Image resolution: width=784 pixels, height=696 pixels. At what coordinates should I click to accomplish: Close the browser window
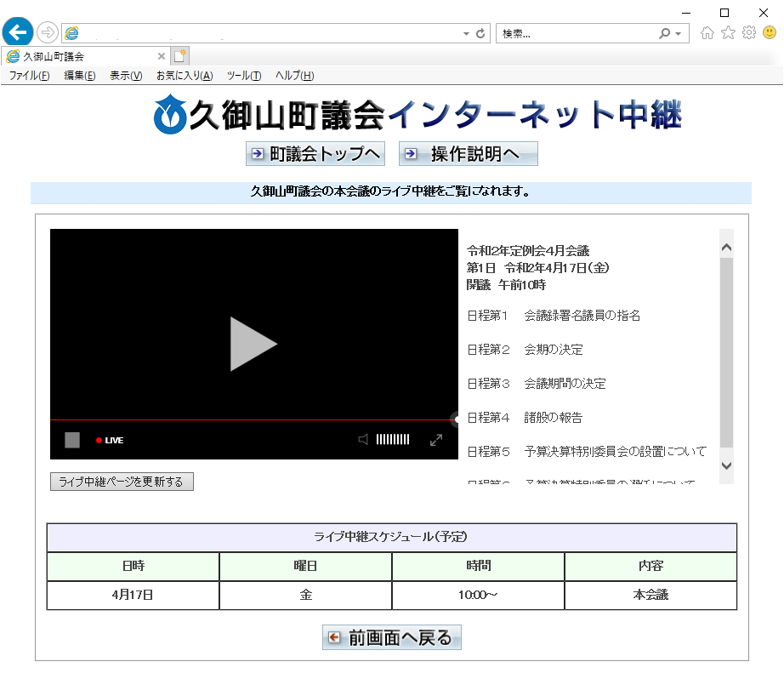pyautogui.click(x=764, y=13)
